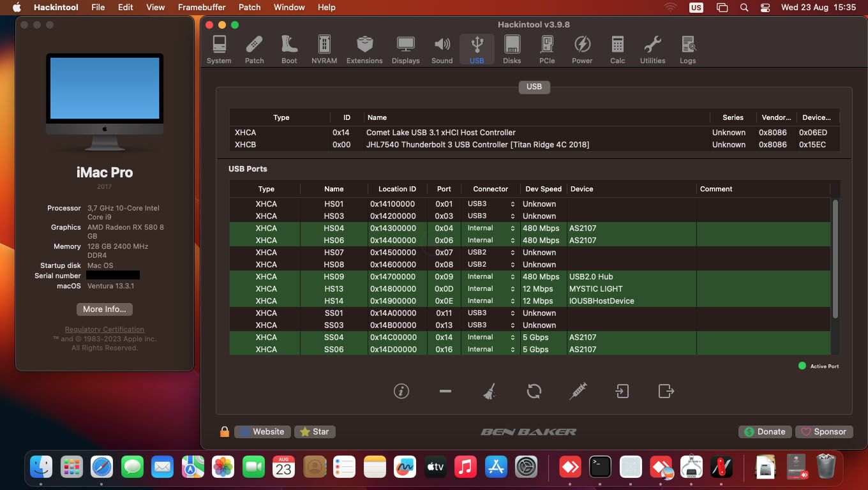Open the Logs toolbar section
Image resolution: width=868 pixels, height=490 pixels.
click(687, 50)
